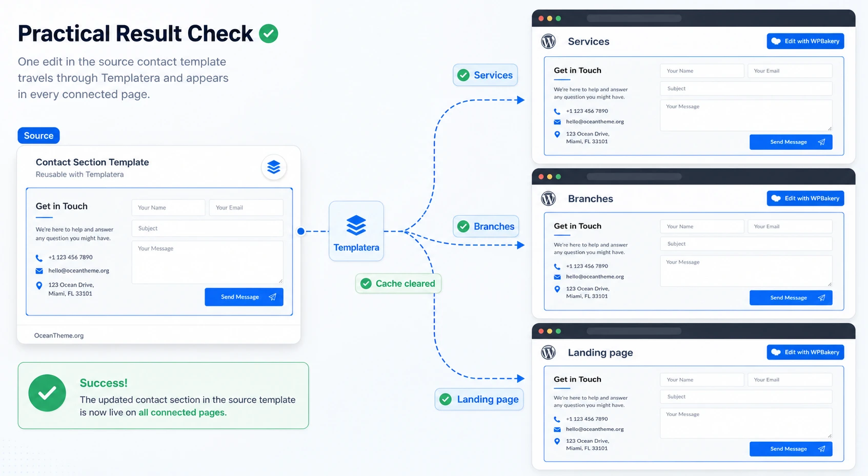Click the WordPress logo beside Services title
This screenshot has height=476, width=868.
click(x=549, y=42)
